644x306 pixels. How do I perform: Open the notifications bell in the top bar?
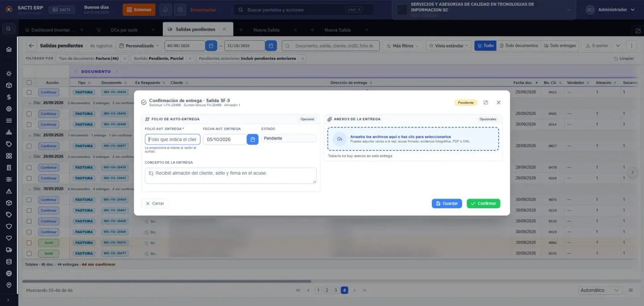coord(166,9)
